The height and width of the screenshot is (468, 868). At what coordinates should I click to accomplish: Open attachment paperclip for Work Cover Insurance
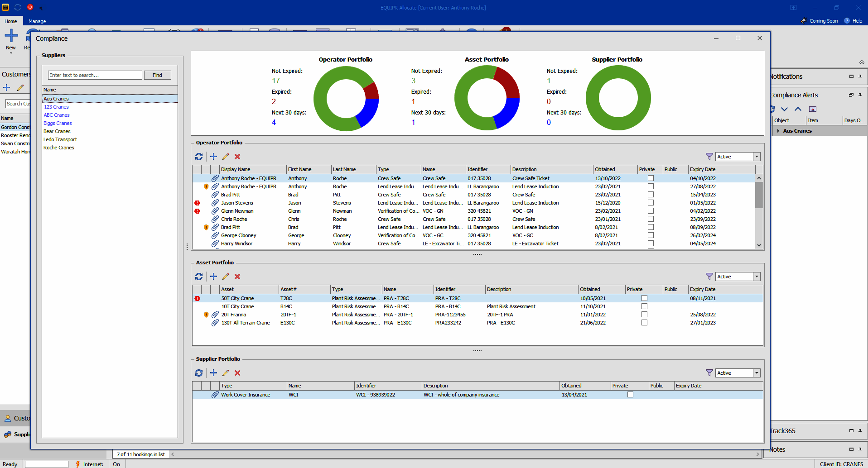(215, 395)
